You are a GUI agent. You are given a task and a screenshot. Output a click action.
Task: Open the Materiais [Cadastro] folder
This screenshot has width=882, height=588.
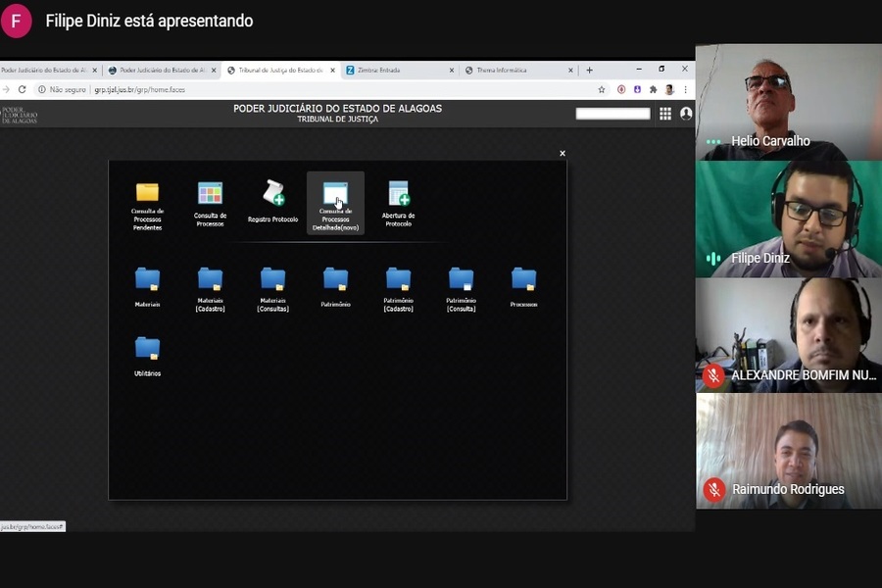[x=210, y=279]
